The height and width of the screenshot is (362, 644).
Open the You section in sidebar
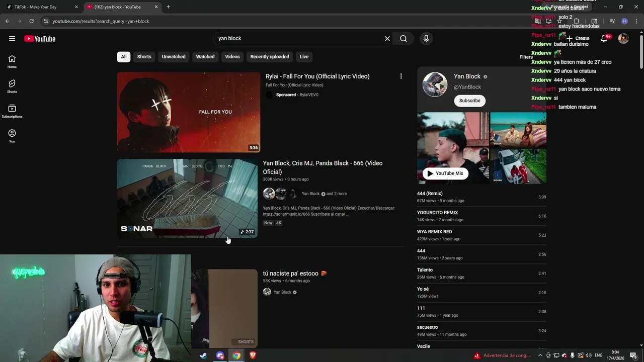(12, 136)
